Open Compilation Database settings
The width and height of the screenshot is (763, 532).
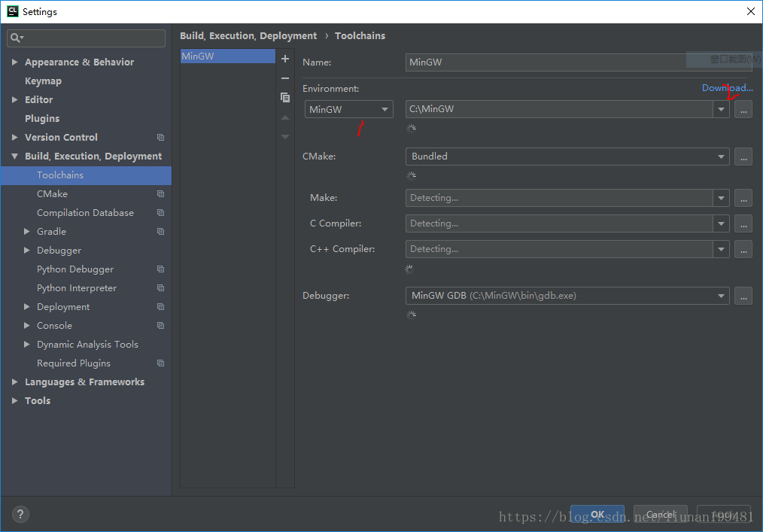85,213
